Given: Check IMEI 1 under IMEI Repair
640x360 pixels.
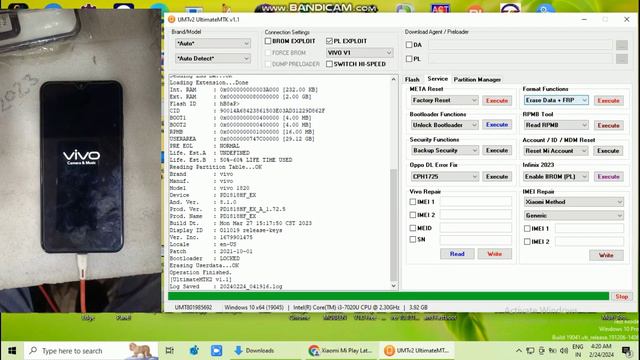Looking at the screenshot, I should tap(527, 229).
